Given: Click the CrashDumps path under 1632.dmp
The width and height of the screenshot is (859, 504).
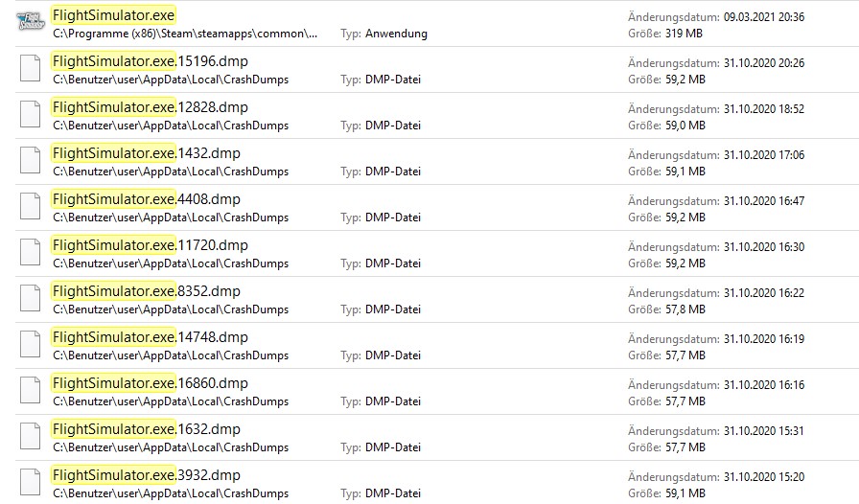Looking at the screenshot, I should coord(171,448).
